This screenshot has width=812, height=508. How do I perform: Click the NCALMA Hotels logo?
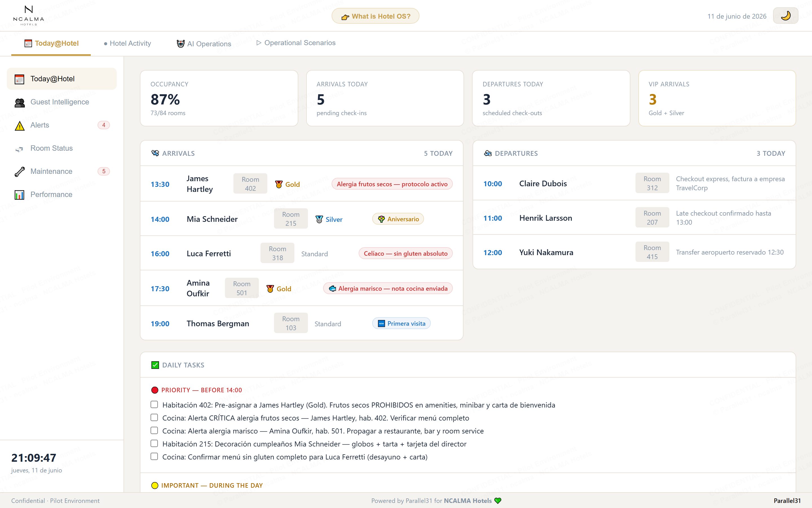(28, 16)
